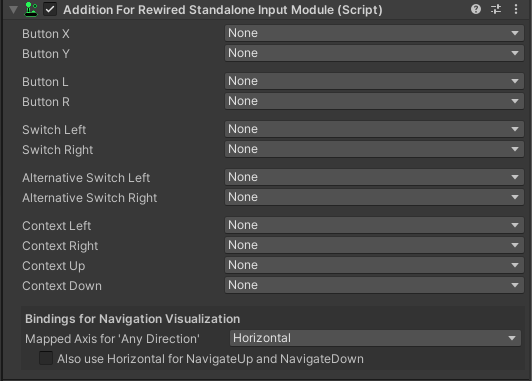Change Mapped Axis from Horizontal dropdown
The height and width of the screenshot is (381, 532).
point(375,338)
